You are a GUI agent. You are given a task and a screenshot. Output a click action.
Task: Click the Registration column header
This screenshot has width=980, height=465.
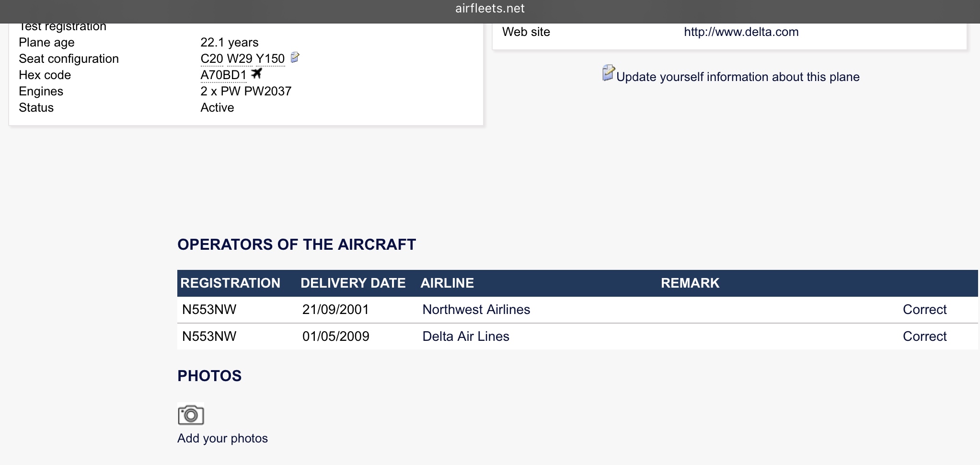[x=230, y=283]
